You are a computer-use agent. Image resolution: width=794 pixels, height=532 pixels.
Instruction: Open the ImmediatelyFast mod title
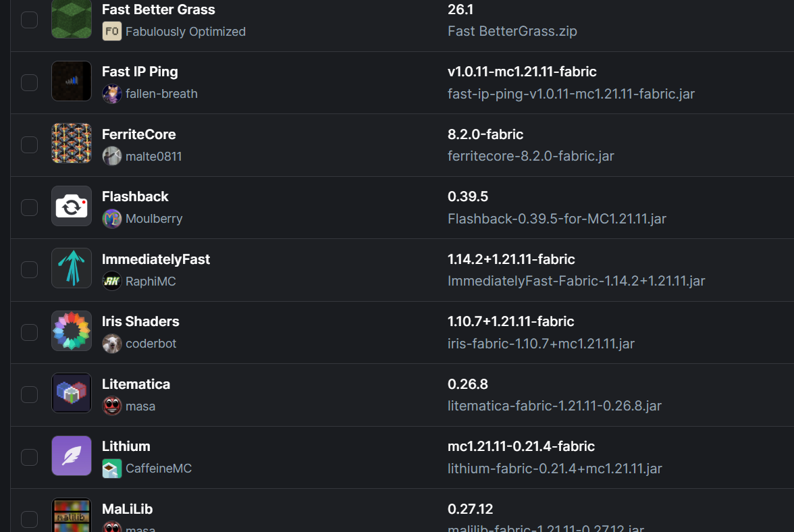(x=156, y=259)
